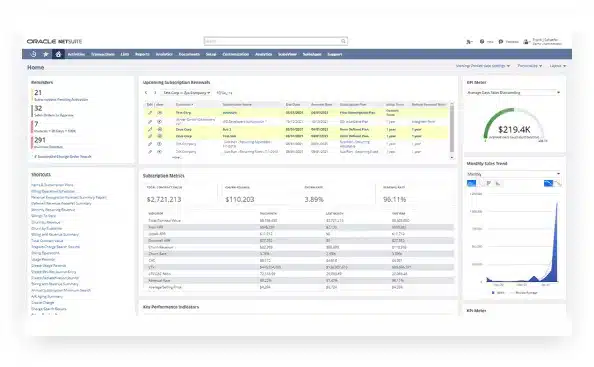Open the Setup menu

211,54
